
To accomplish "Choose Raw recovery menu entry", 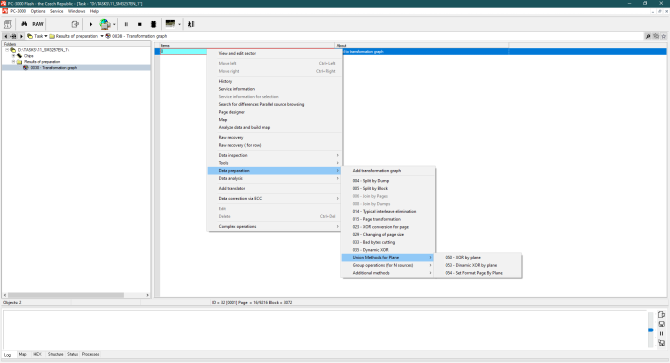I will (274, 138).
